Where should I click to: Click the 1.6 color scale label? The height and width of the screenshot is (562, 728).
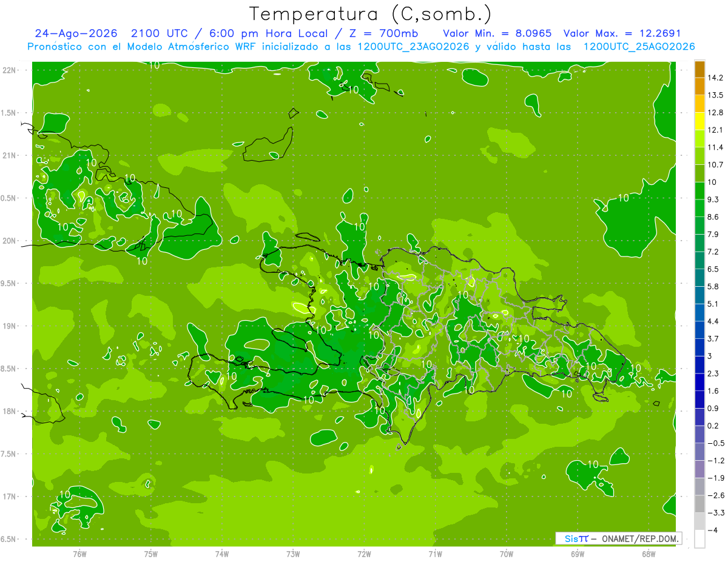[x=713, y=391]
